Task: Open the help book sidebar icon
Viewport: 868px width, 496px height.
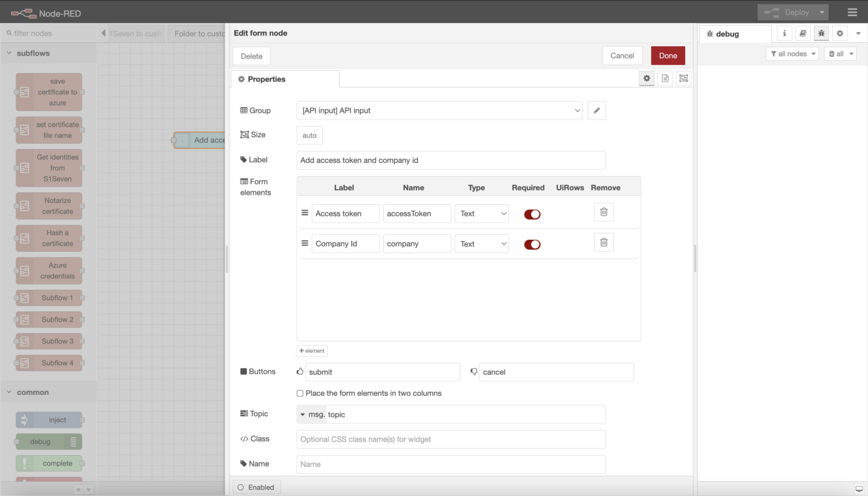Action: pos(803,33)
